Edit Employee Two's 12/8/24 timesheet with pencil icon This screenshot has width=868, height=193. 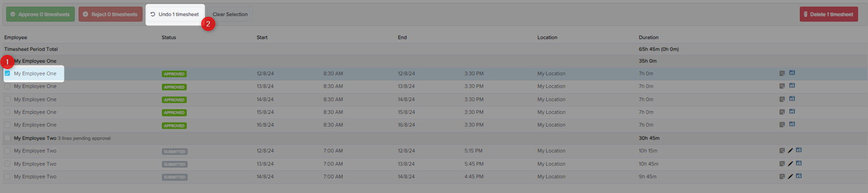coord(790,151)
